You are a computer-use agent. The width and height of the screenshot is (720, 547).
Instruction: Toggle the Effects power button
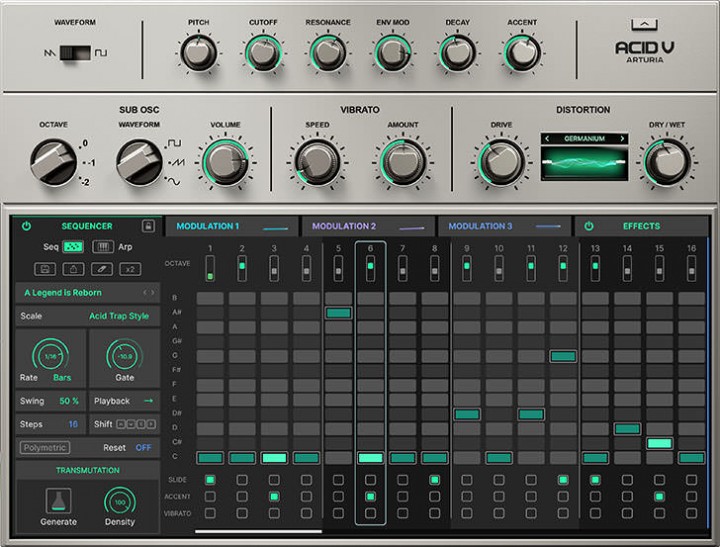(x=589, y=226)
